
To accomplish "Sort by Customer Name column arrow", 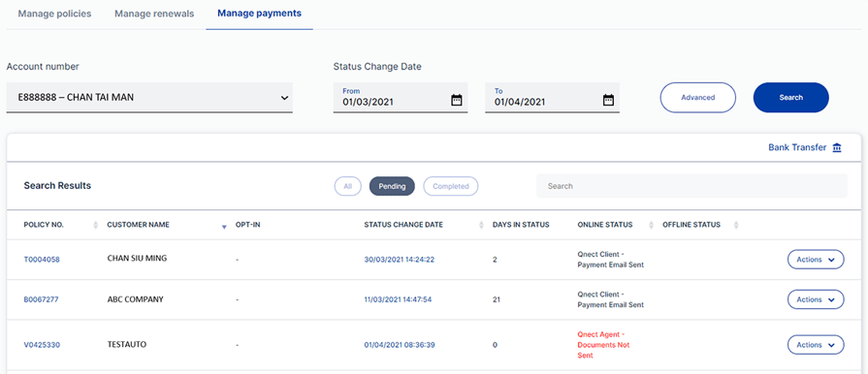I will pyautogui.click(x=224, y=227).
